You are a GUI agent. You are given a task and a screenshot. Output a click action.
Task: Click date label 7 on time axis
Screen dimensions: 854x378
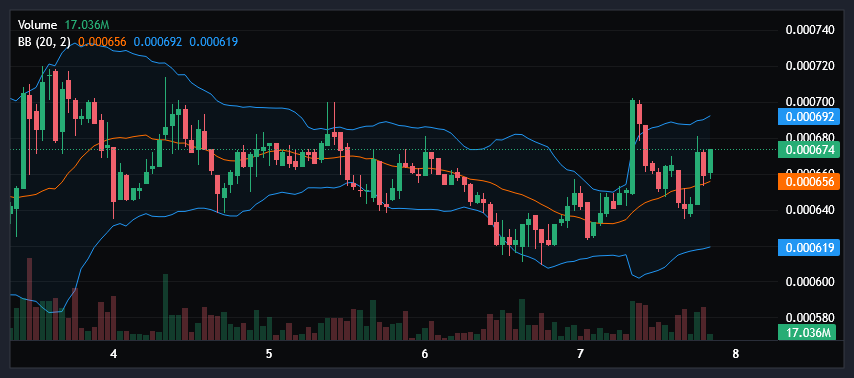580,353
